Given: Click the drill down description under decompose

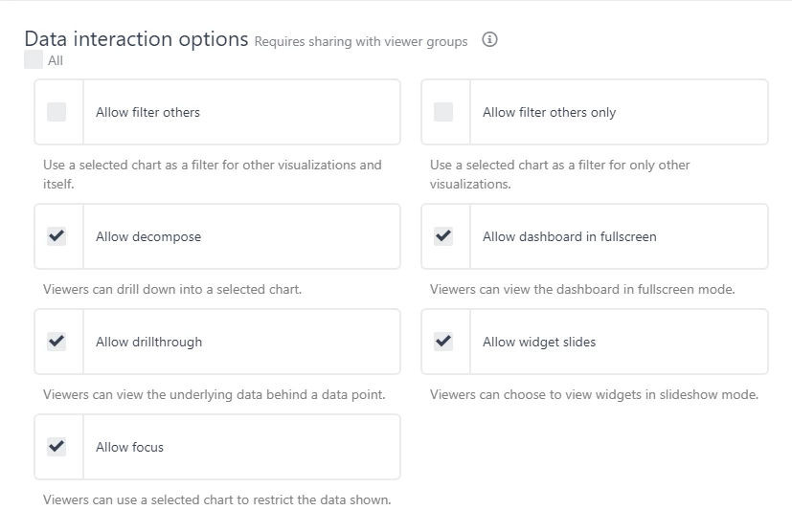Looking at the screenshot, I should click(172, 289).
